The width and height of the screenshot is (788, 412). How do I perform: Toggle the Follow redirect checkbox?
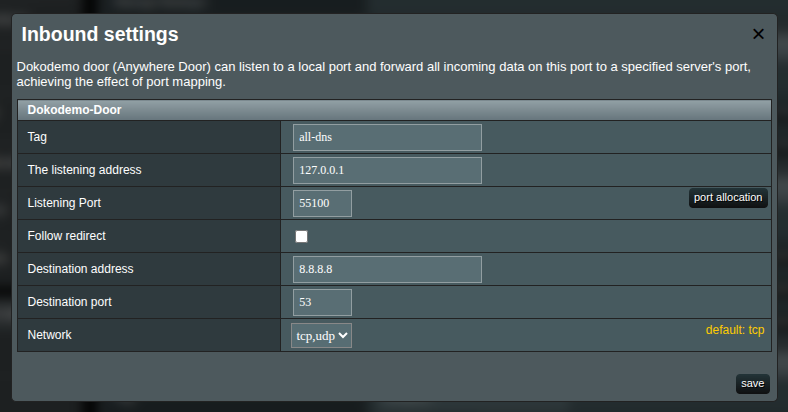pyautogui.click(x=302, y=236)
